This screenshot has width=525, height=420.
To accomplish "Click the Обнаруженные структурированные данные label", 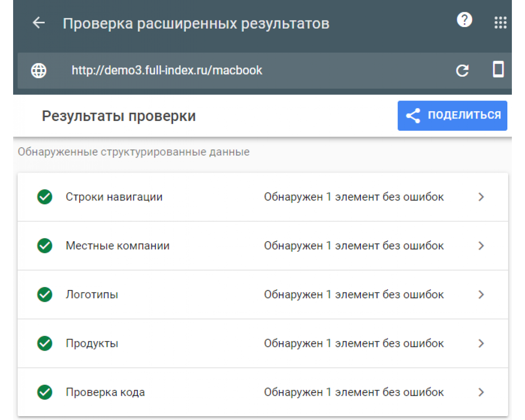I will click(133, 152).
